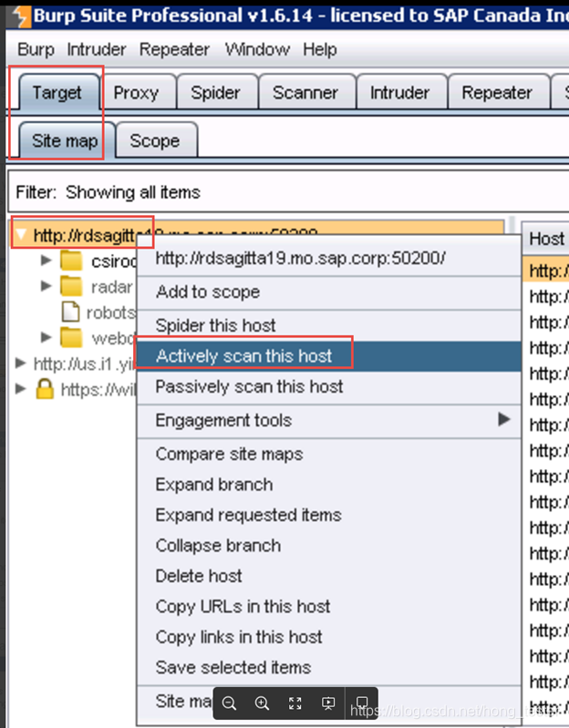
Task: Click the zoom in magnifier icon
Action: tap(262, 702)
